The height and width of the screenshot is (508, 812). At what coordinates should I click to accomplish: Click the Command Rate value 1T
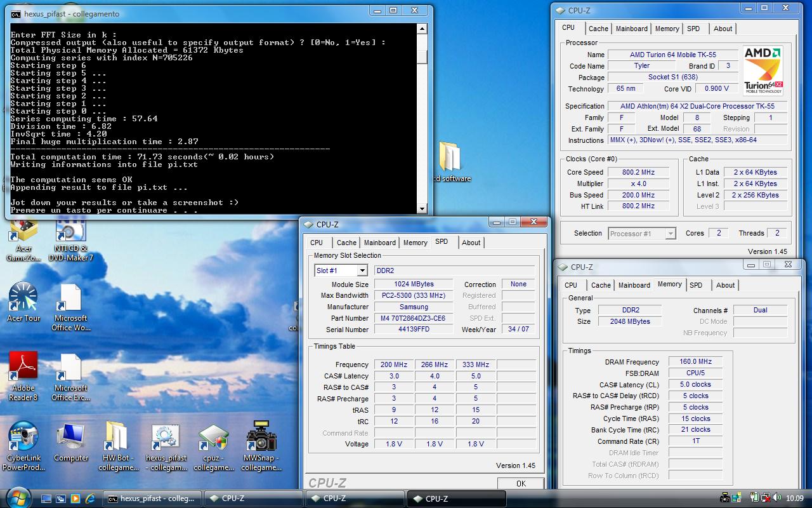click(x=695, y=441)
